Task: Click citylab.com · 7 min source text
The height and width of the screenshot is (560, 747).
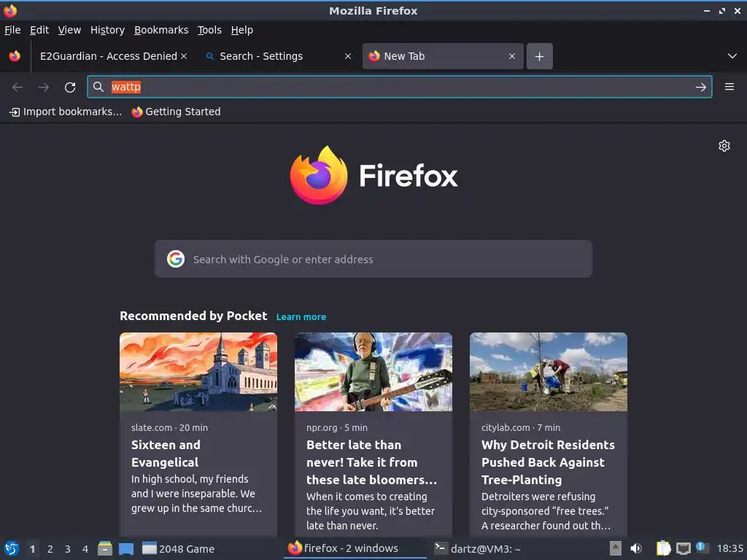Action: (521, 427)
